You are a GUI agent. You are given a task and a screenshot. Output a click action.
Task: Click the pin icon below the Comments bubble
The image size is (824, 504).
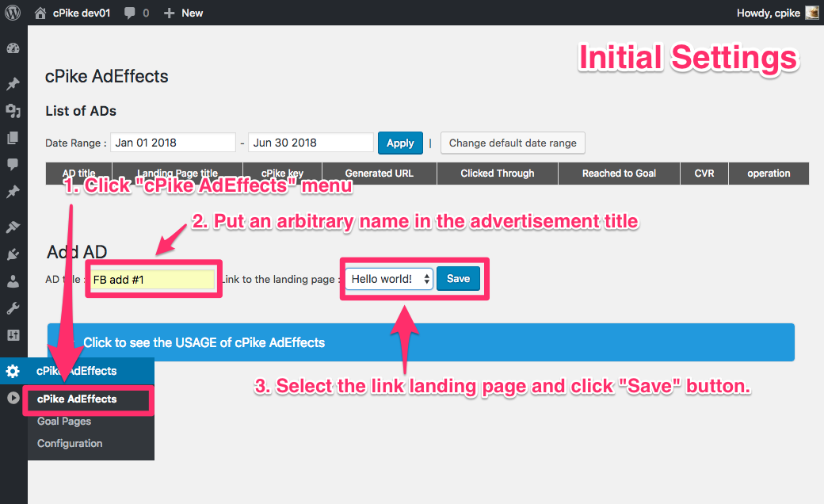tap(13, 192)
